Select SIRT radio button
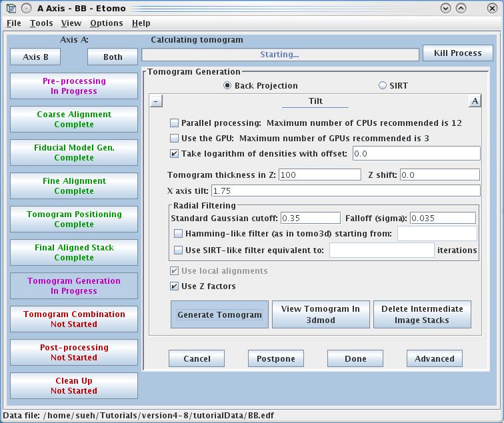 tap(383, 85)
